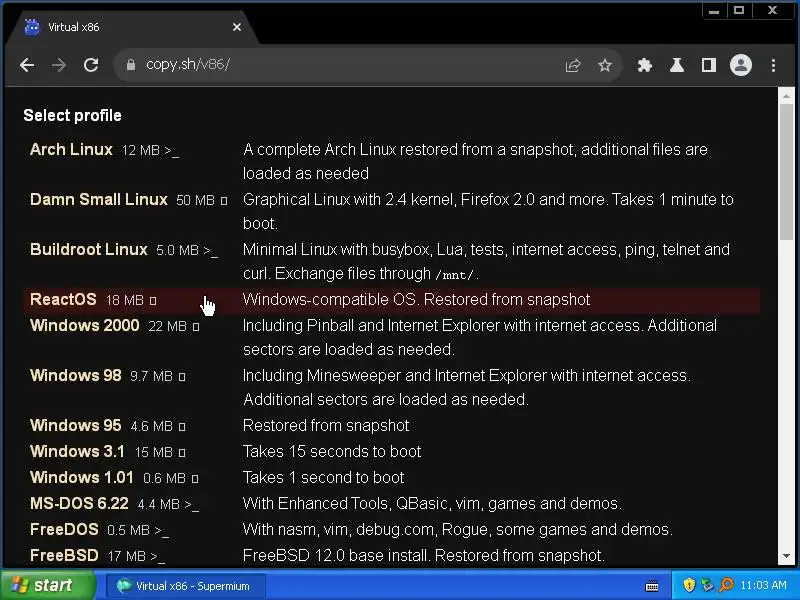Viewport: 800px width, 600px height.
Task: Click the screen icon next to Windows 95
Action: point(182,427)
